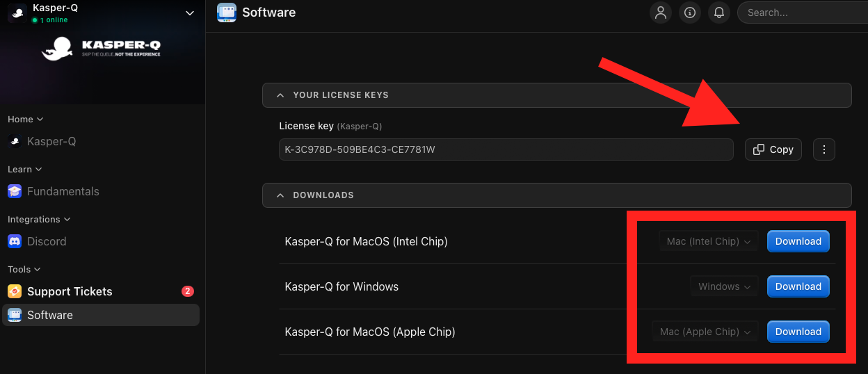Collapse the Your License Keys section
Image resolution: width=868 pixels, height=374 pixels.
coord(280,95)
